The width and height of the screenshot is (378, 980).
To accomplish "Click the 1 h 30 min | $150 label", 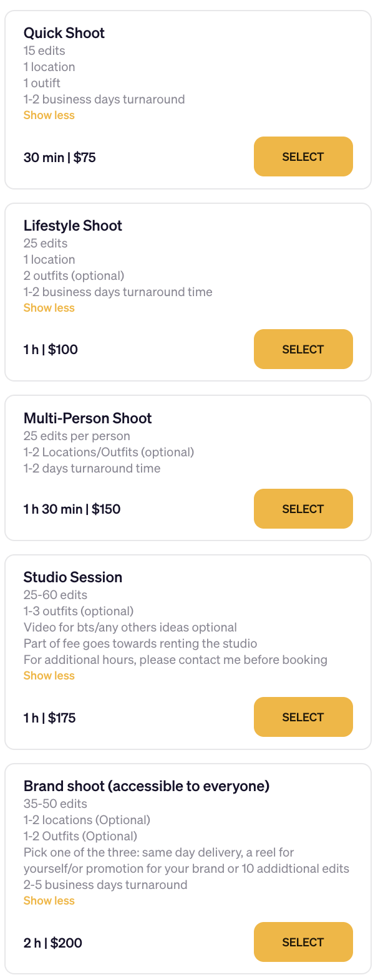I will coord(72,509).
